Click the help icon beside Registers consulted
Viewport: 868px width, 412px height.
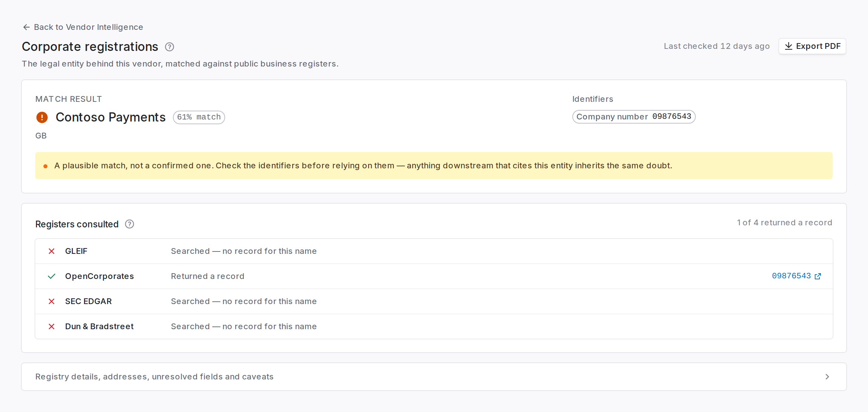point(130,224)
